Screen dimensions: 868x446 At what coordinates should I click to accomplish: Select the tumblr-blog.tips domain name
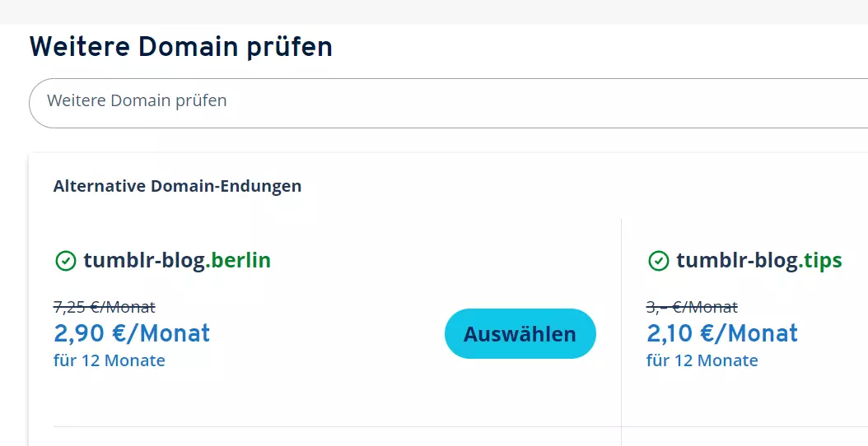758,261
